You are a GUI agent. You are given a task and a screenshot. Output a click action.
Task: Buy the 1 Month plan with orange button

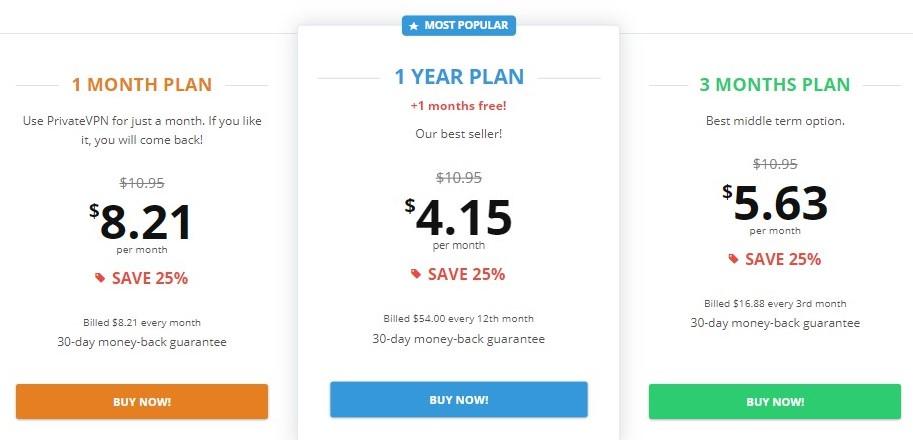[142, 402]
